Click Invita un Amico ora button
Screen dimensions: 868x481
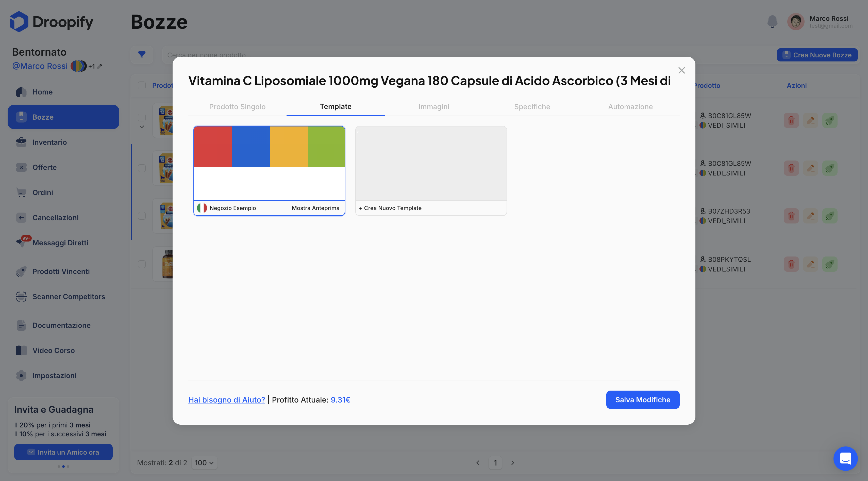pyautogui.click(x=63, y=452)
